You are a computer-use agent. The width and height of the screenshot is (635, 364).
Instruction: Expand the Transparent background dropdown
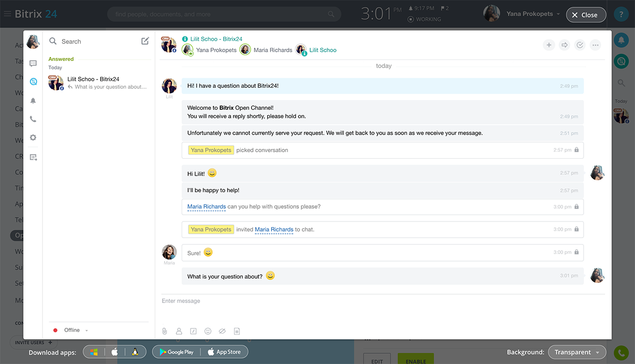tap(577, 352)
